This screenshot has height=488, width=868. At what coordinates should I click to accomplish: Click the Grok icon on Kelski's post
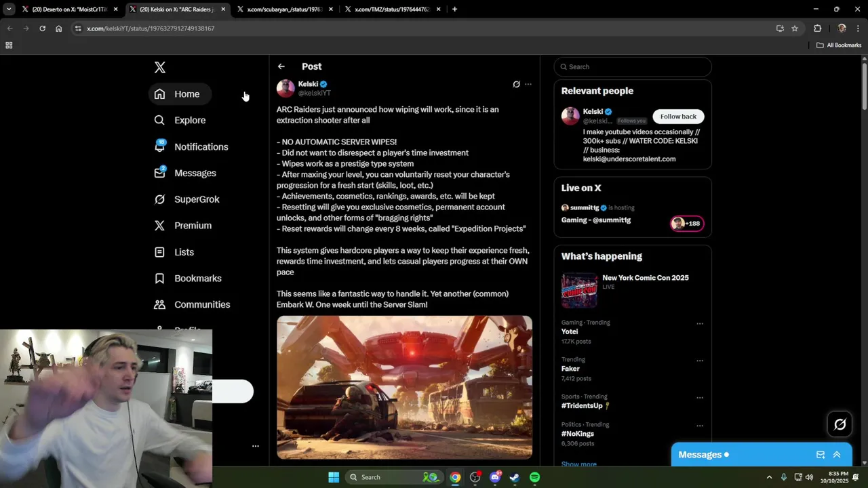point(516,85)
